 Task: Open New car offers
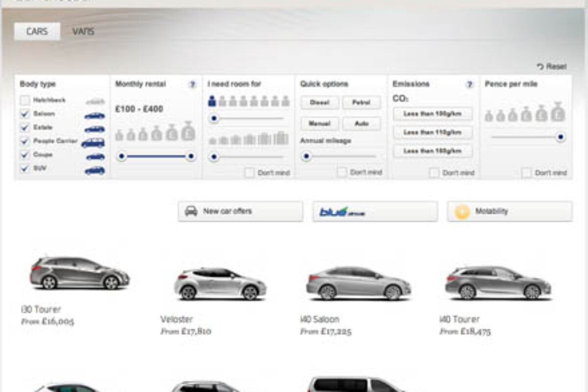[x=241, y=211]
